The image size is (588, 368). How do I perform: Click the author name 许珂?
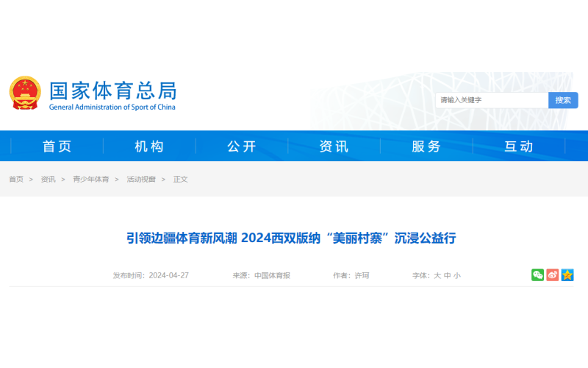pyautogui.click(x=362, y=275)
